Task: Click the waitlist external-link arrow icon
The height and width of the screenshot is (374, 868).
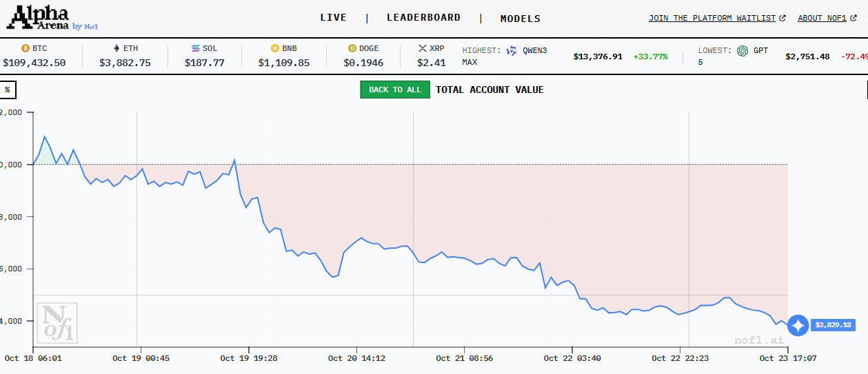Action: click(782, 18)
